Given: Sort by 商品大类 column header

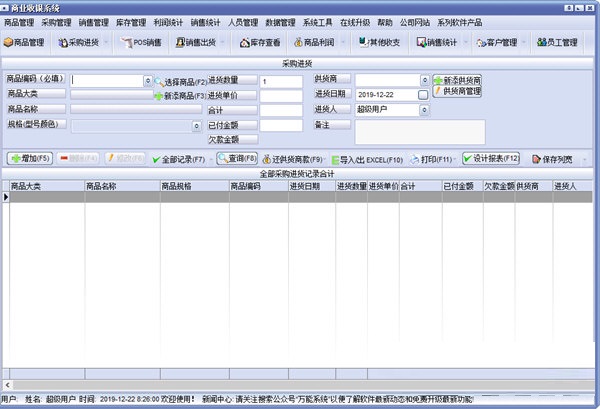Looking at the screenshot, I should (x=47, y=186).
